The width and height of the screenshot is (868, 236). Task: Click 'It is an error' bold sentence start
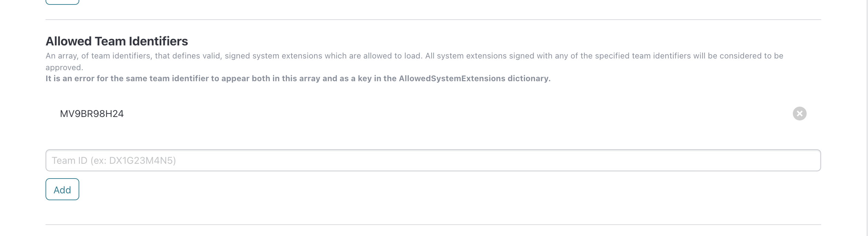(70, 78)
